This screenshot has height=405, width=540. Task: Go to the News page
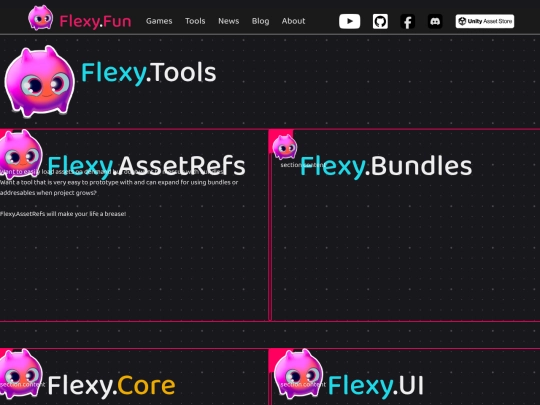point(229,21)
